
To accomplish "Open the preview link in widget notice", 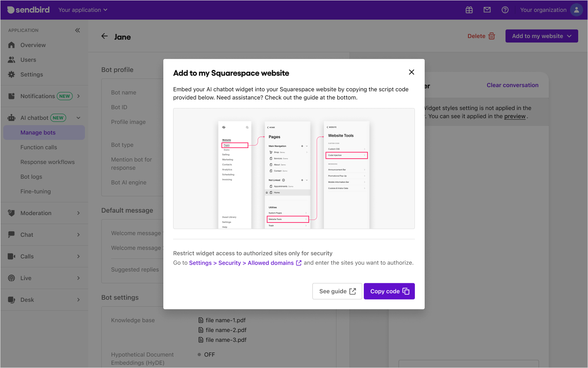I will point(515,116).
